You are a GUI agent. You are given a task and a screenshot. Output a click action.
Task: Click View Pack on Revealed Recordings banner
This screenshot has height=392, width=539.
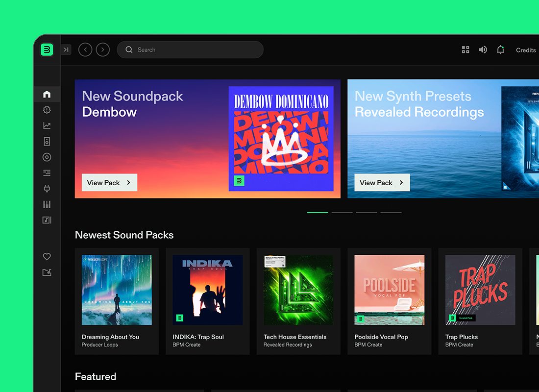click(382, 182)
